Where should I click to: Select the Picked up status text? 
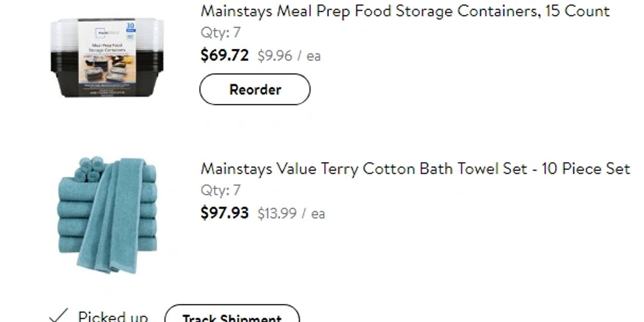tap(113, 316)
